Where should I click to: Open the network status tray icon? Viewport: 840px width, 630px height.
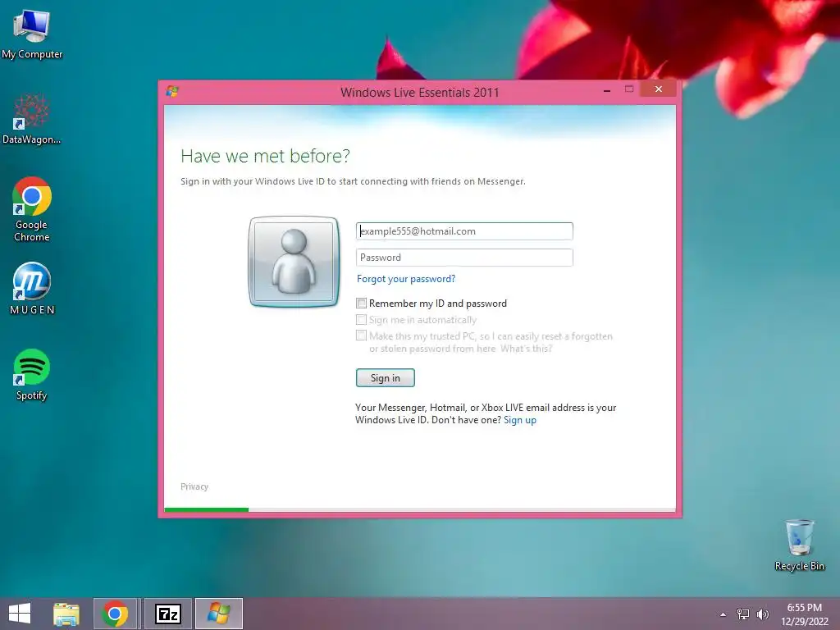[x=743, y=614]
